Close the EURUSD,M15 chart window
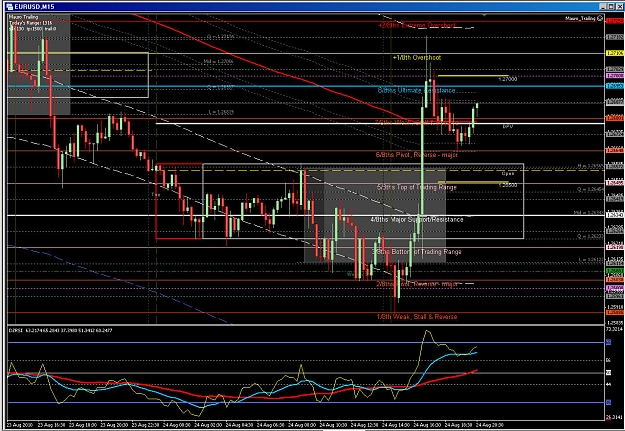625x431 pixels. point(619,6)
